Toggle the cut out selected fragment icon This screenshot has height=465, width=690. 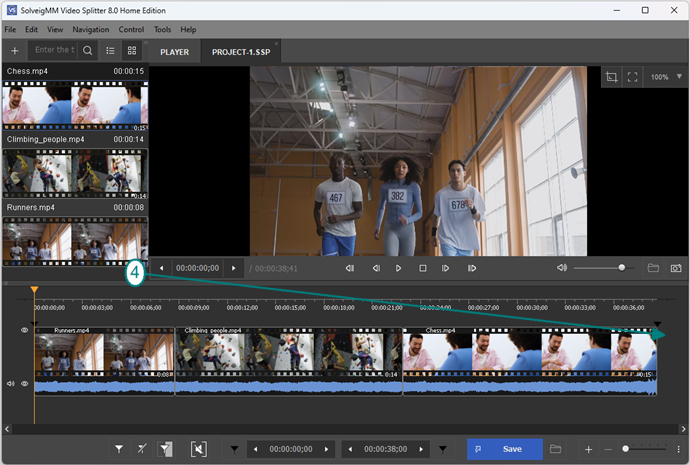pyautogui.click(x=199, y=449)
